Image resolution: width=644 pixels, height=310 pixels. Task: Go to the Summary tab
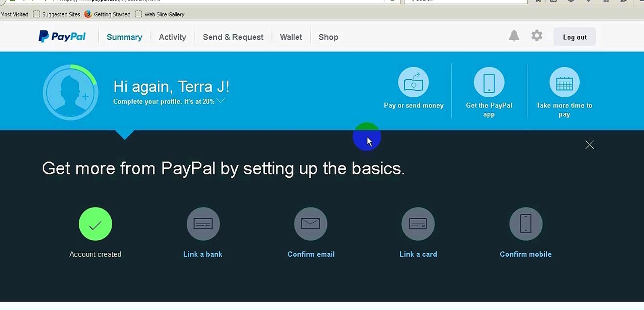click(125, 37)
